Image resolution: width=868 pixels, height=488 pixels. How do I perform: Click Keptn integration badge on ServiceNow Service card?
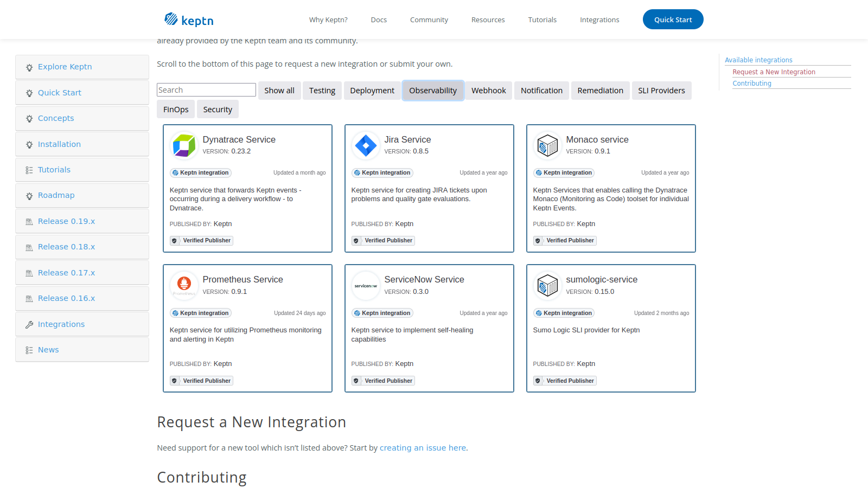(382, 313)
